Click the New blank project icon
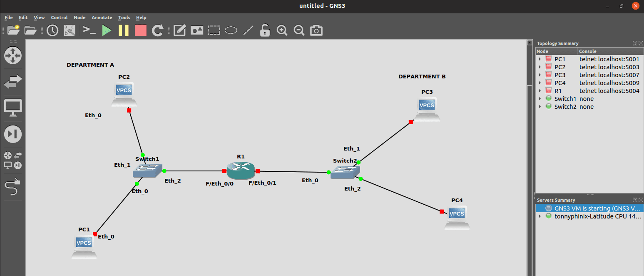 [13, 30]
